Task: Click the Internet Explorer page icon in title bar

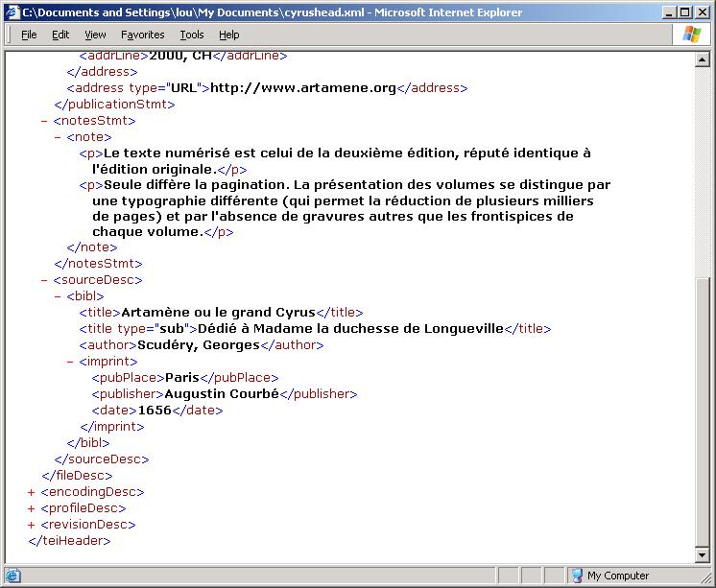Action: point(12,12)
